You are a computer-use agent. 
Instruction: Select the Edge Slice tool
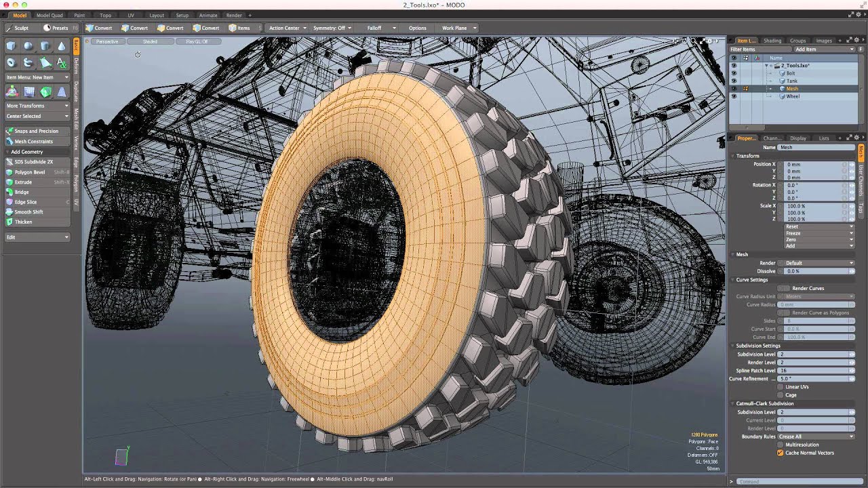pyautogui.click(x=27, y=202)
